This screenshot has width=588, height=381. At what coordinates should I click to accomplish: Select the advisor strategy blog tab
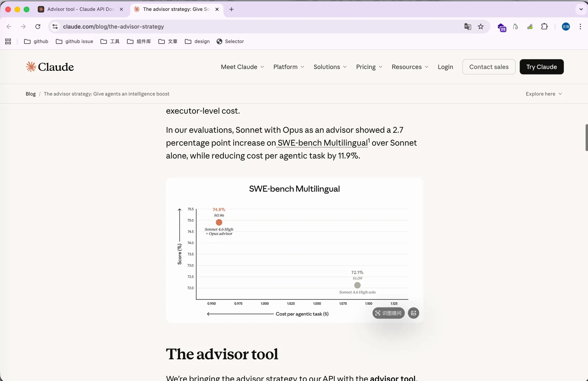coord(176,9)
